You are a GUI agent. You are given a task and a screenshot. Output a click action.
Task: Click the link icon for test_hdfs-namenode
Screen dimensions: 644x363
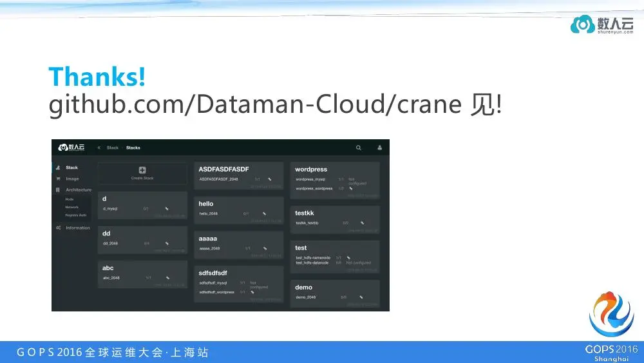(x=348, y=258)
